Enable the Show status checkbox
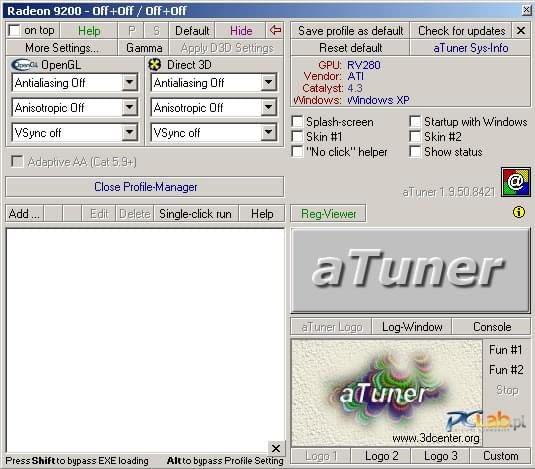 tap(415, 152)
